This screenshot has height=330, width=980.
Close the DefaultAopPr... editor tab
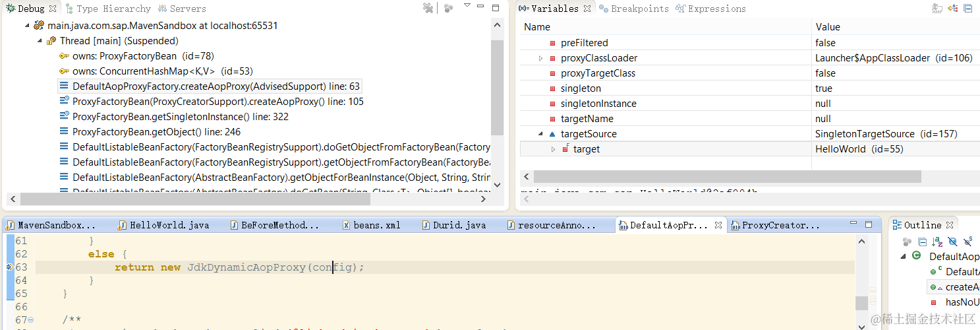718,225
